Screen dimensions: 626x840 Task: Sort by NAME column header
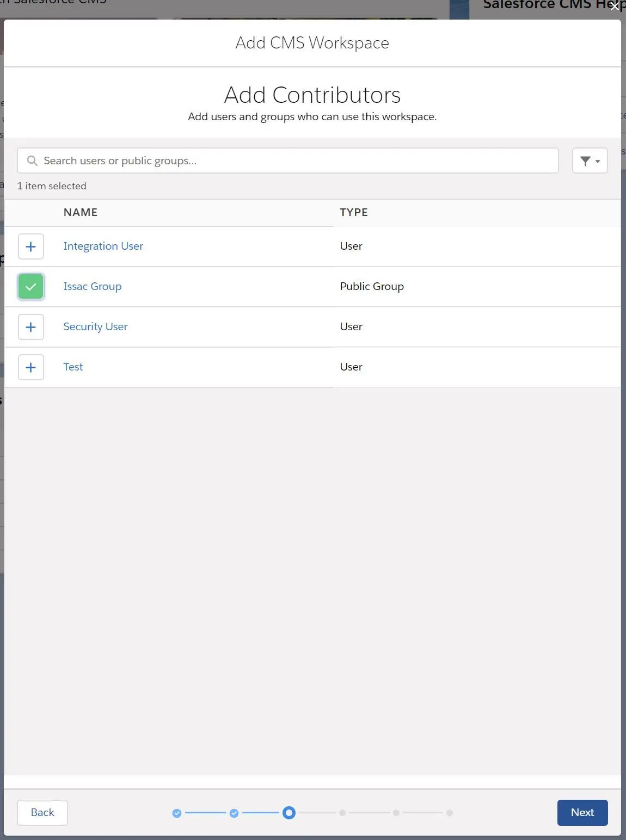[81, 212]
